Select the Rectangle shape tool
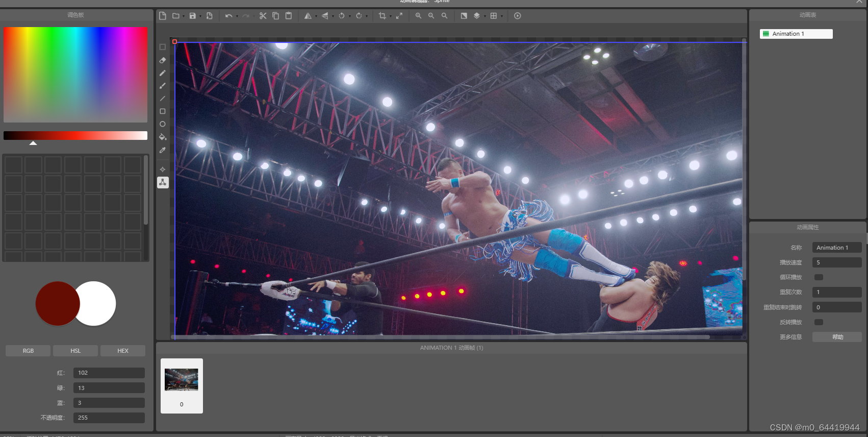This screenshot has width=868, height=437. pos(163,111)
